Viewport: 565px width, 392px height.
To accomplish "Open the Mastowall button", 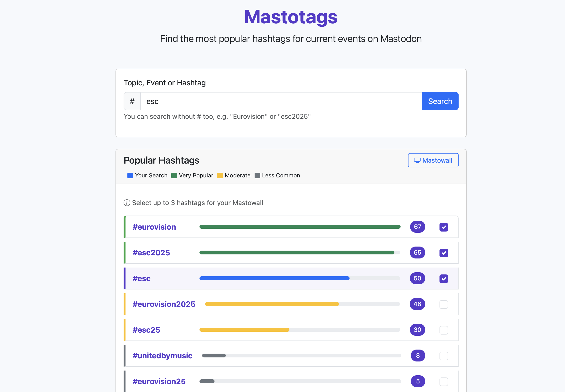I will 433,160.
